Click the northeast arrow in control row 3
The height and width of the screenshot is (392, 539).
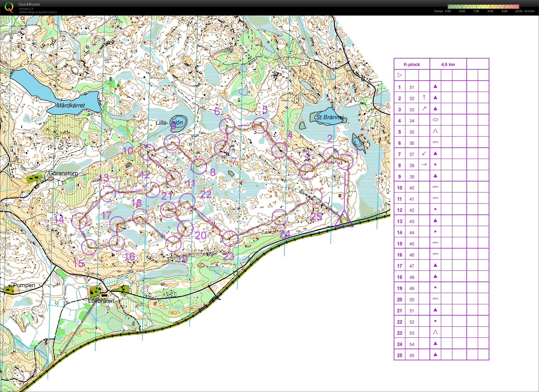[424, 109]
